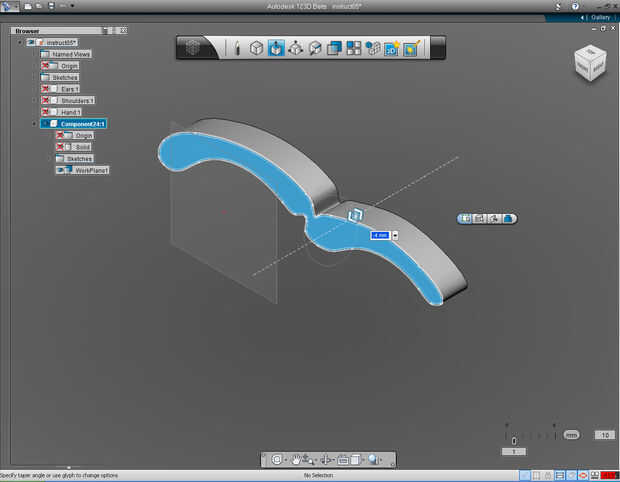Select the Pan hand tool
Viewport: 620px width, 482px height.
coord(296,459)
